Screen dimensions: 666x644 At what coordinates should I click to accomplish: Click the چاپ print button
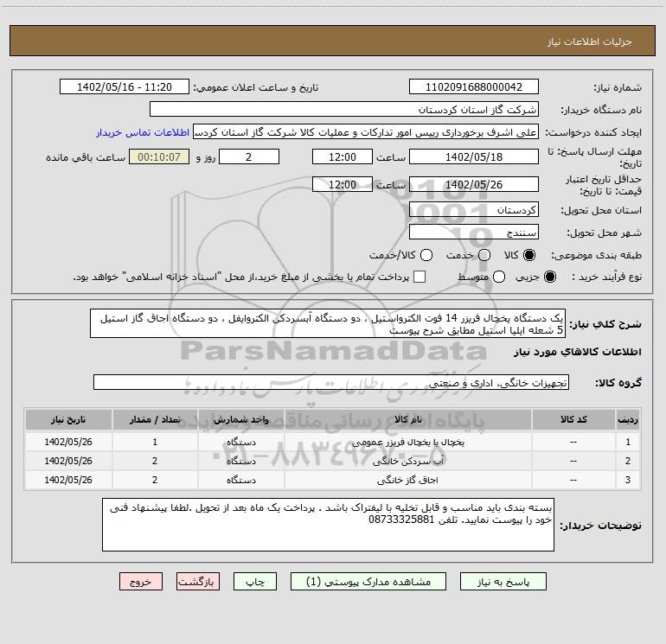tap(255, 582)
